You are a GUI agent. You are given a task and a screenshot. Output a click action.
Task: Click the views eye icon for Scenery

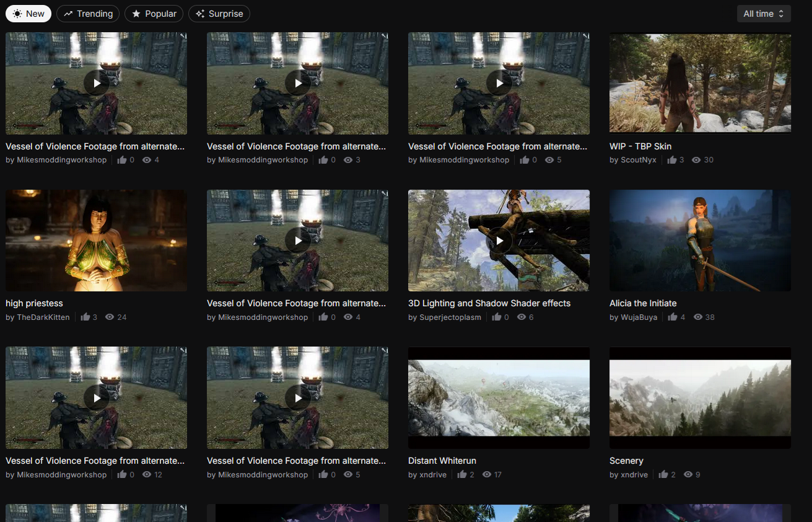point(688,475)
